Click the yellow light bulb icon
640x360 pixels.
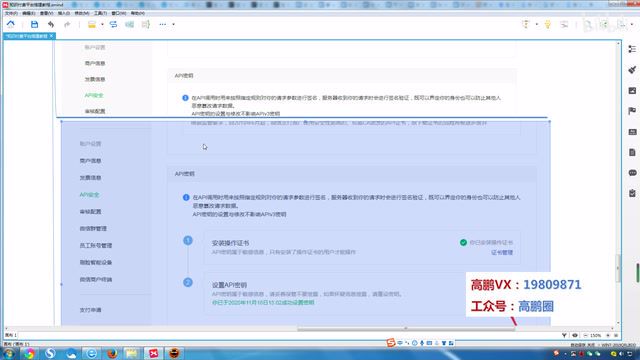tap(548, 24)
